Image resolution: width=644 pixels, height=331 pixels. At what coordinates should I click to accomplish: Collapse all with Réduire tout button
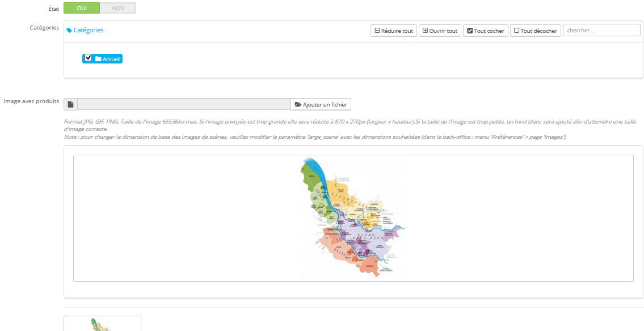point(394,31)
